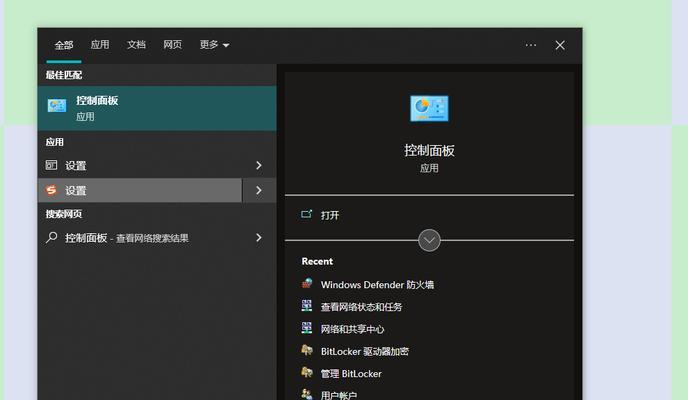This screenshot has width=688, height=400.
Task: Open 管理 BitLocker recent item
Action: click(351, 374)
